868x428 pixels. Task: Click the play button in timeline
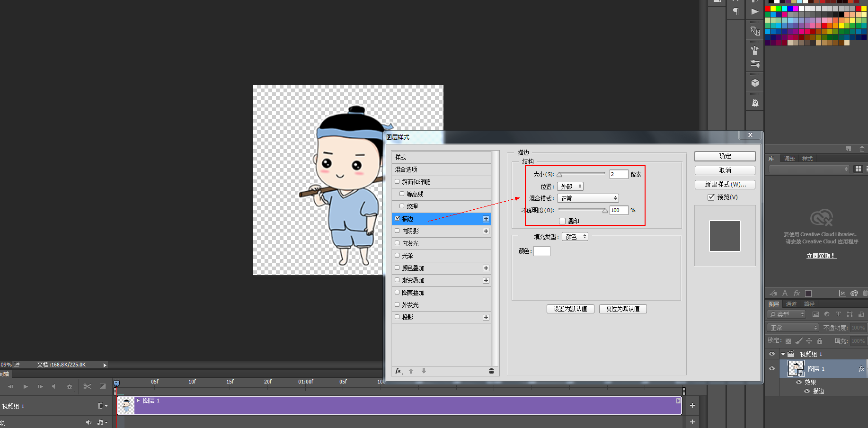point(26,386)
